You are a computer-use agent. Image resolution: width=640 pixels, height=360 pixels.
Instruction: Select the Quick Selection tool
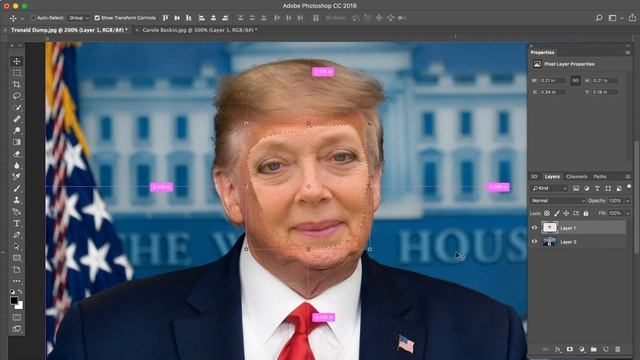coord(17,108)
